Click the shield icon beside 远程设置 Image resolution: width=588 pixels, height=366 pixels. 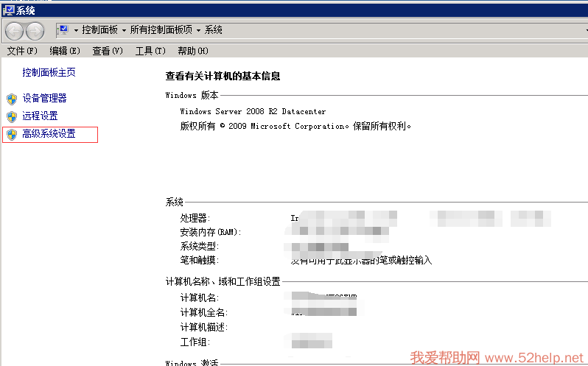11,116
